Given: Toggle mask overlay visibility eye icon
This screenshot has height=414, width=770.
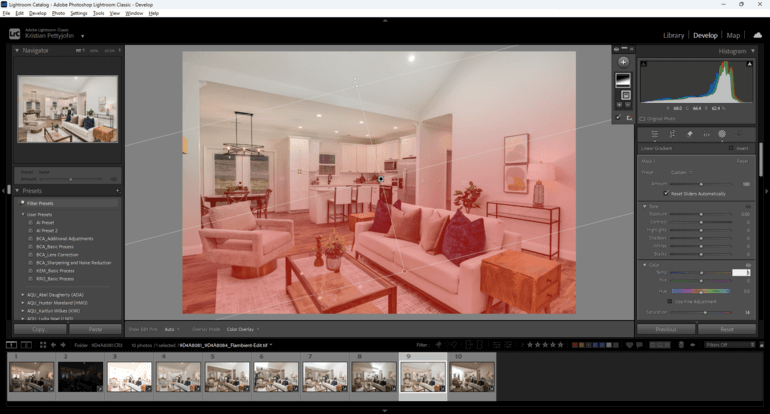Looking at the screenshot, I should (616, 49).
